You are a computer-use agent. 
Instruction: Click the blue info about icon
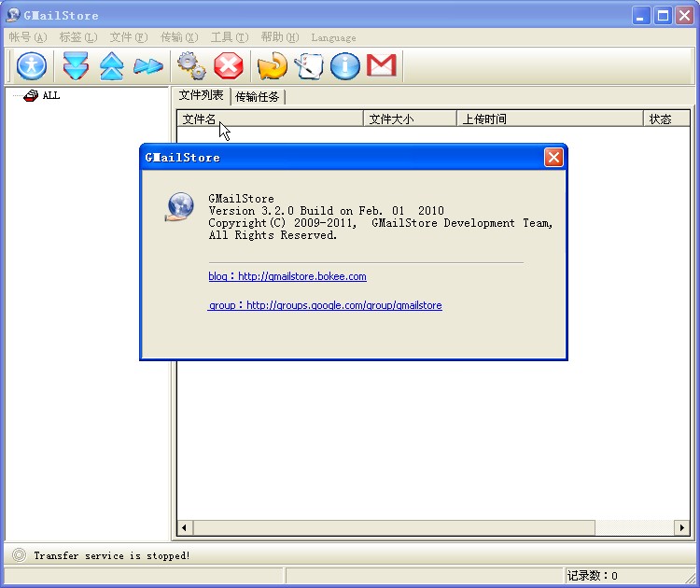coord(344,65)
